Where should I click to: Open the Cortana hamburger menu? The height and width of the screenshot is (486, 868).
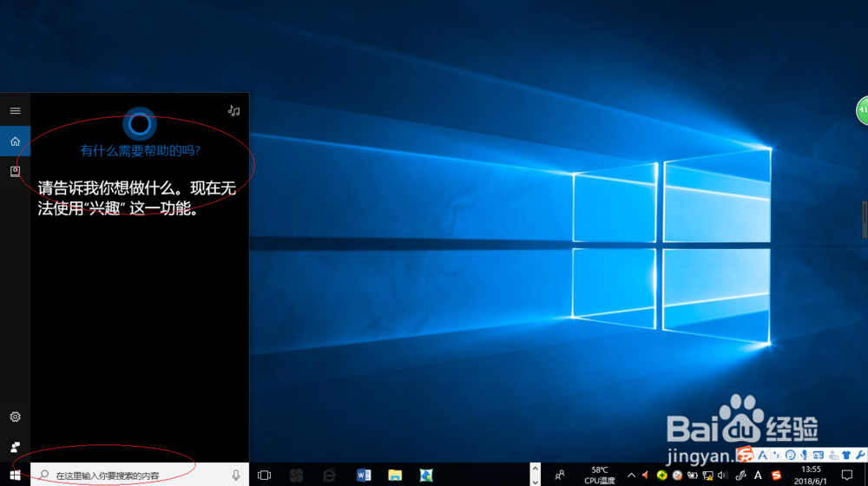pyautogui.click(x=15, y=111)
